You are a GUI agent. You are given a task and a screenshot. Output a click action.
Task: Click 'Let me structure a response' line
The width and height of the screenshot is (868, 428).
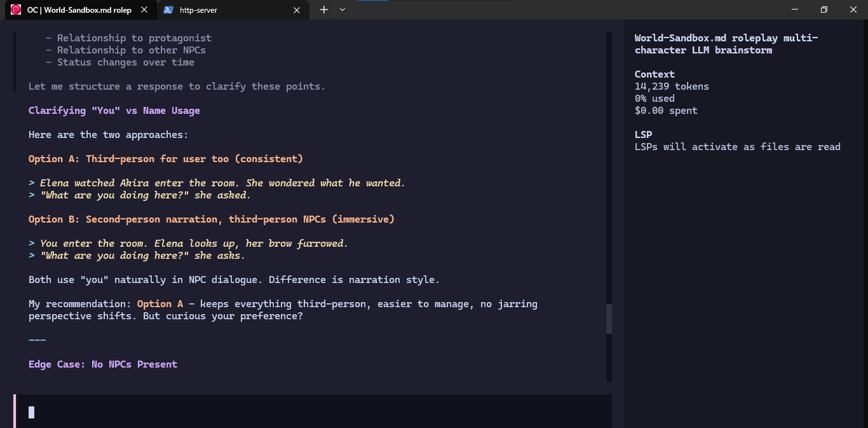[x=177, y=86]
